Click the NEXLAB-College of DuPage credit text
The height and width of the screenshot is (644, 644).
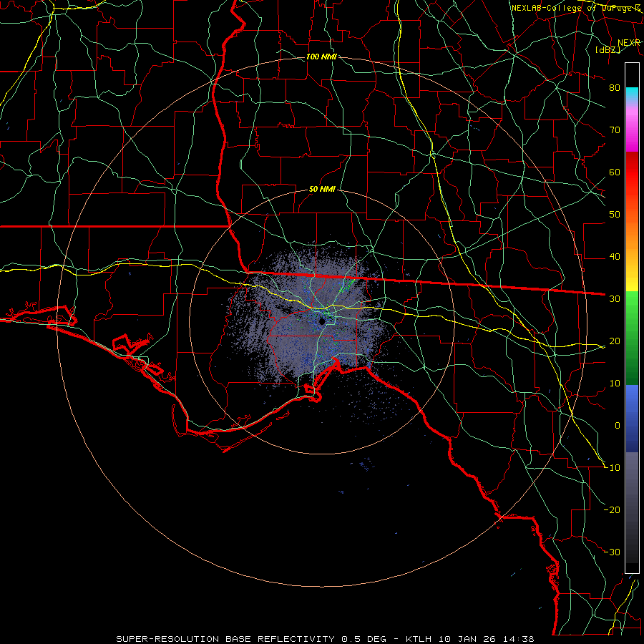pyautogui.click(x=575, y=8)
